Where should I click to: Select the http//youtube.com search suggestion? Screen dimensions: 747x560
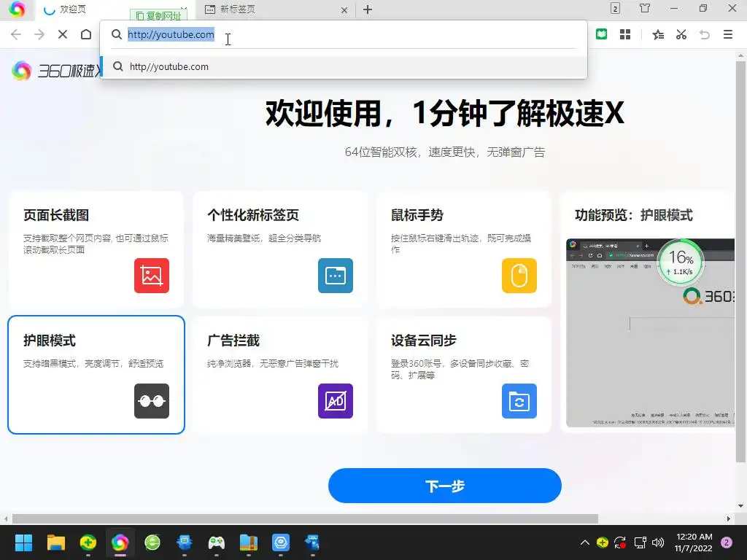343,66
